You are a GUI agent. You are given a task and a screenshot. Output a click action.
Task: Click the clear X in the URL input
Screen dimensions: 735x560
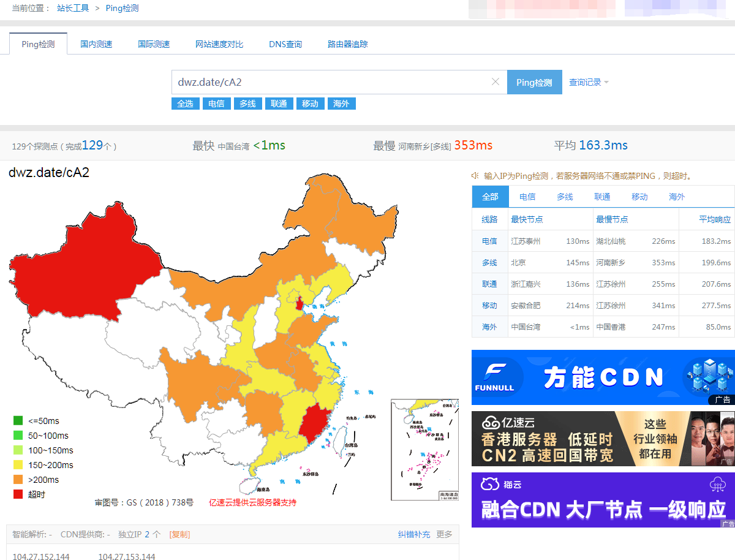pyautogui.click(x=495, y=82)
